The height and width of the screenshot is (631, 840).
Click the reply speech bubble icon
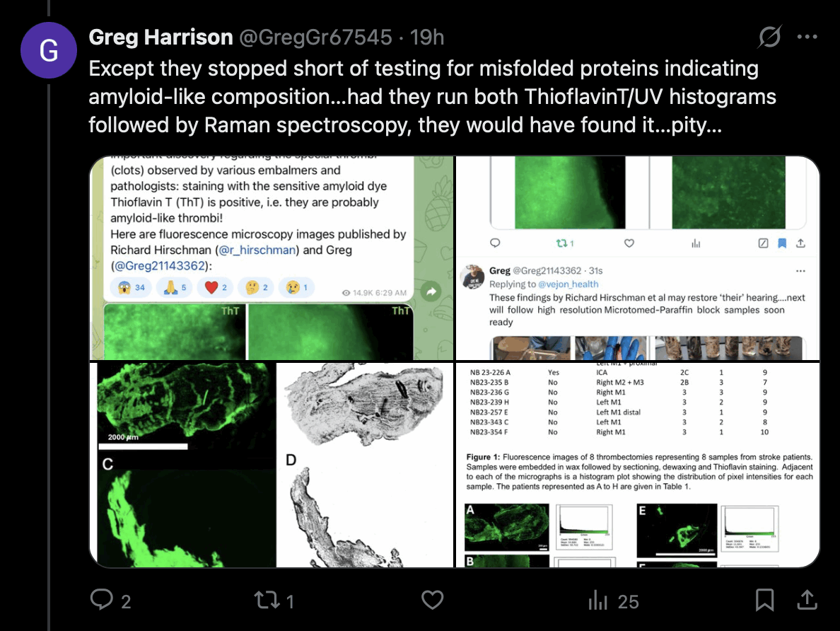102,601
